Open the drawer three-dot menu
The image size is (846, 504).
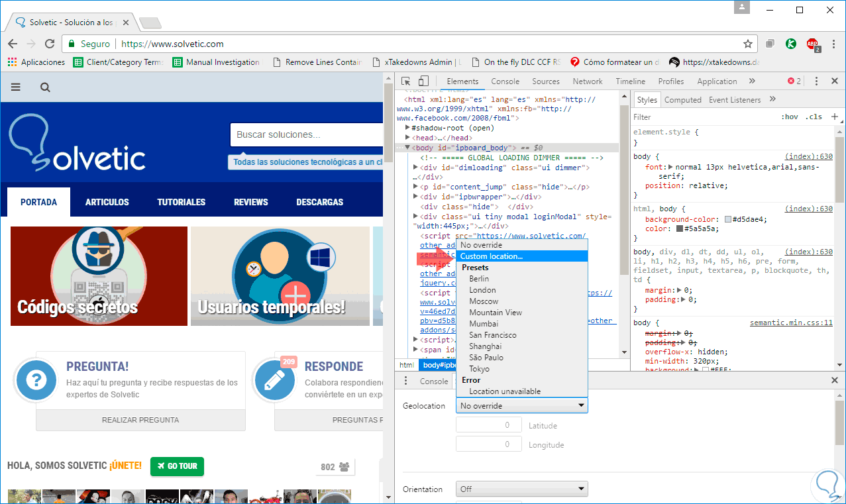pyautogui.click(x=405, y=381)
